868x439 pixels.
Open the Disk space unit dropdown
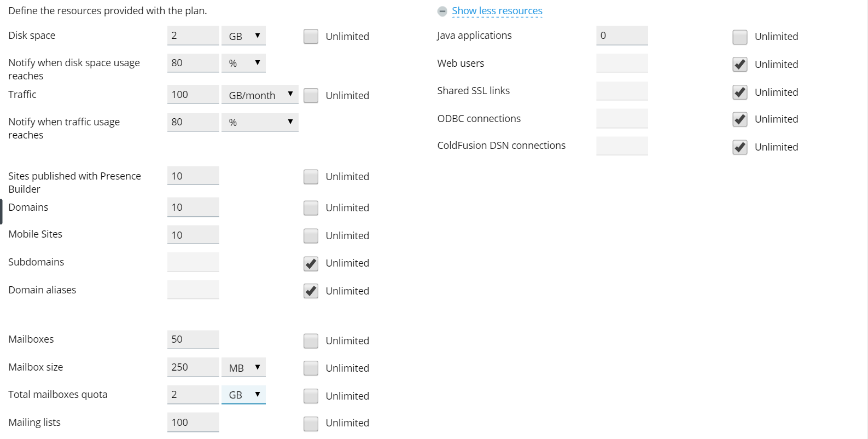click(243, 36)
